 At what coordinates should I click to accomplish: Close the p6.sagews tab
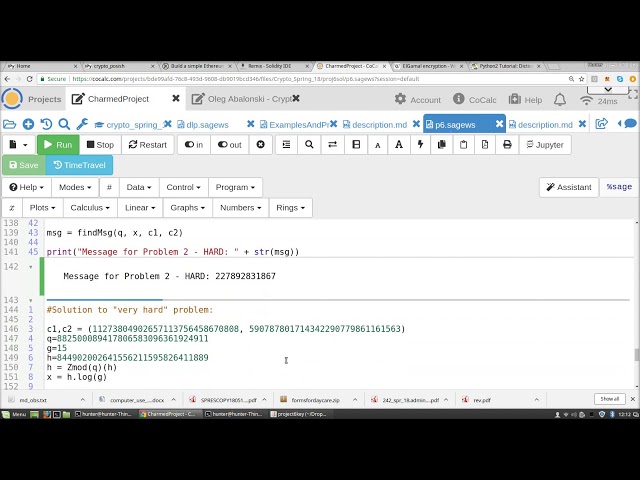[x=499, y=124]
